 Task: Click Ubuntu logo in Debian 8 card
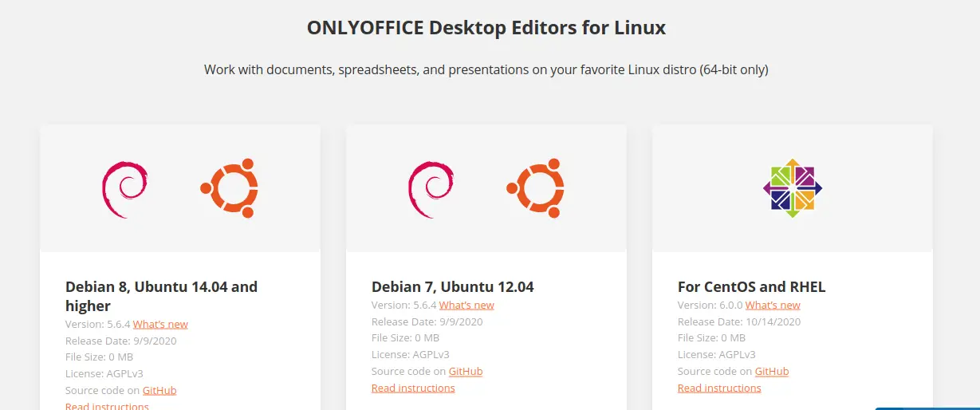pos(229,188)
